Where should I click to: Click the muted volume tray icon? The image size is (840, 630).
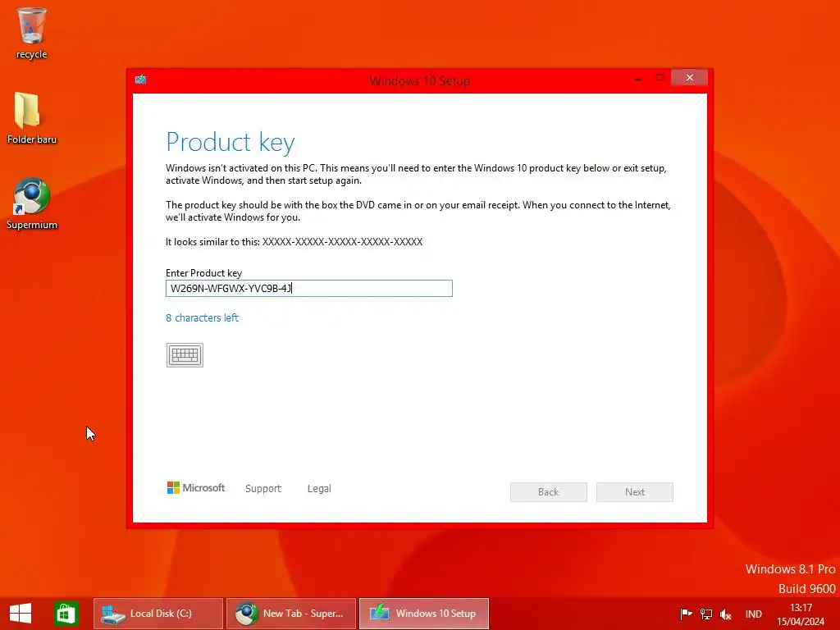[x=726, y=614]
